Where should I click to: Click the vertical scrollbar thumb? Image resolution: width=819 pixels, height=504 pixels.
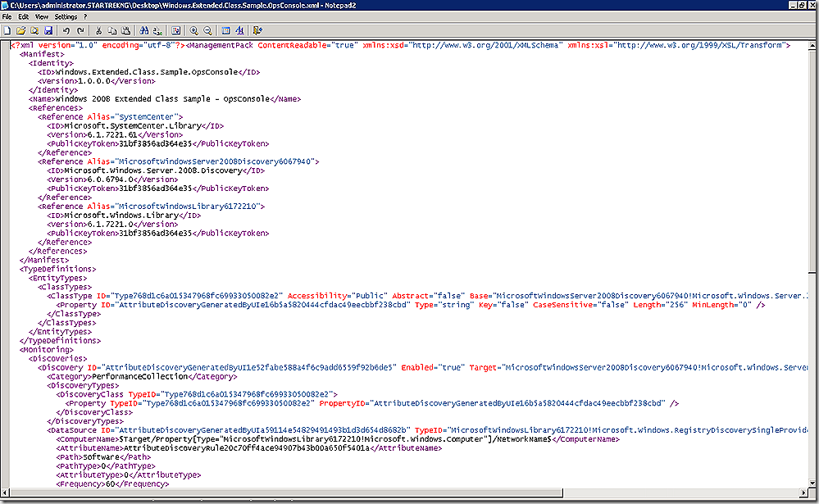pyautogui.click(x=812, y=161)
